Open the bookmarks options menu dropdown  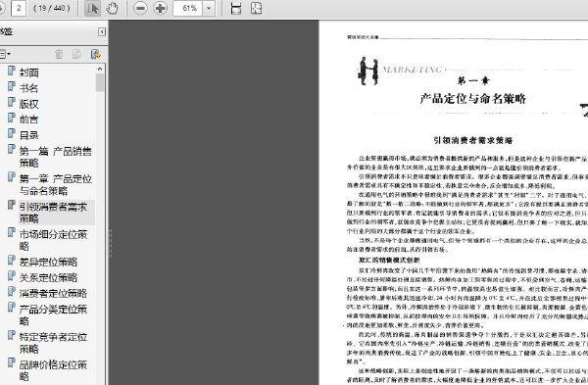pyautogui.click(x=5, y=54)
